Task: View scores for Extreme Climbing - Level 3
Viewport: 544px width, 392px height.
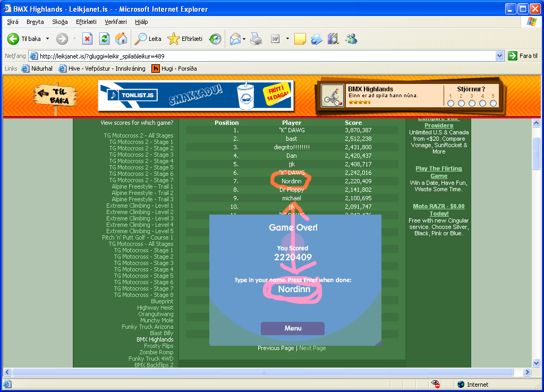Action: click(x=140, y=218)
